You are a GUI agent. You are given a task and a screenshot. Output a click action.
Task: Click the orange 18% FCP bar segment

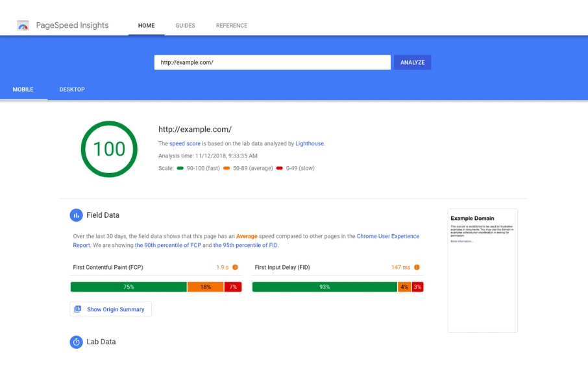tap(206, 287)
